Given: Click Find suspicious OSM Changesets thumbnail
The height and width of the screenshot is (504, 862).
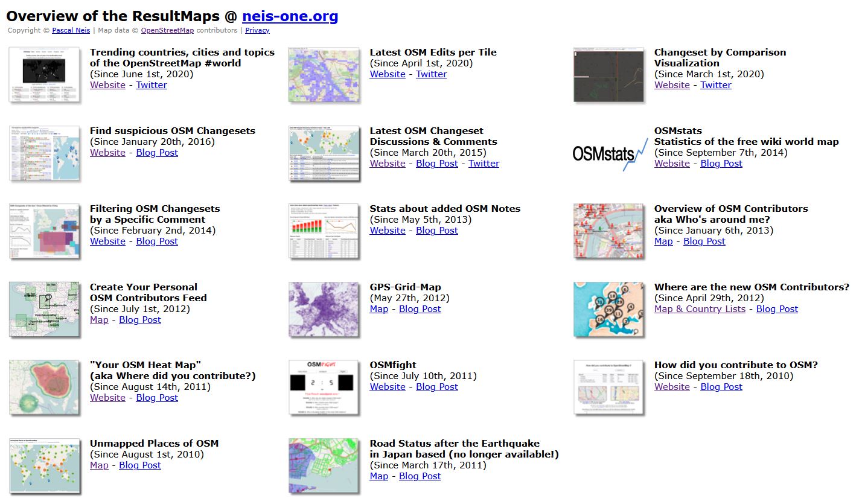Looking at the screenshot, I should point(45,153).
